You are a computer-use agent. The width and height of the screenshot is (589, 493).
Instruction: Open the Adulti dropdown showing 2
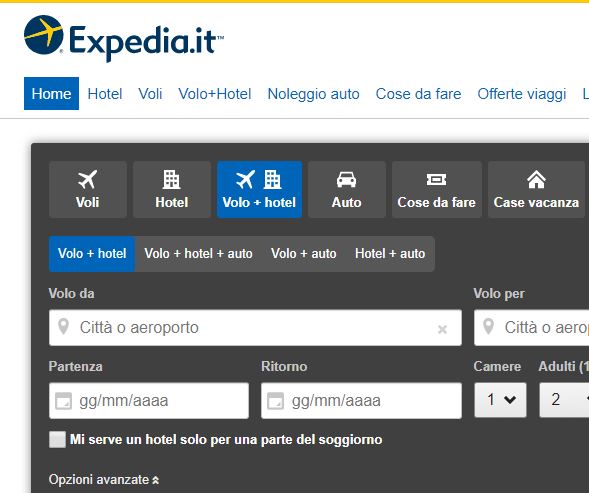(564, 400)
